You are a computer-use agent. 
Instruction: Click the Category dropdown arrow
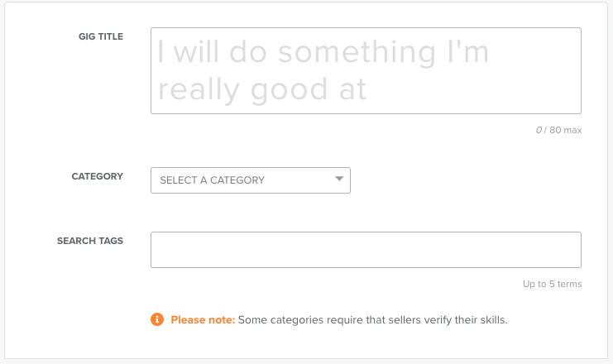(339, 179)
